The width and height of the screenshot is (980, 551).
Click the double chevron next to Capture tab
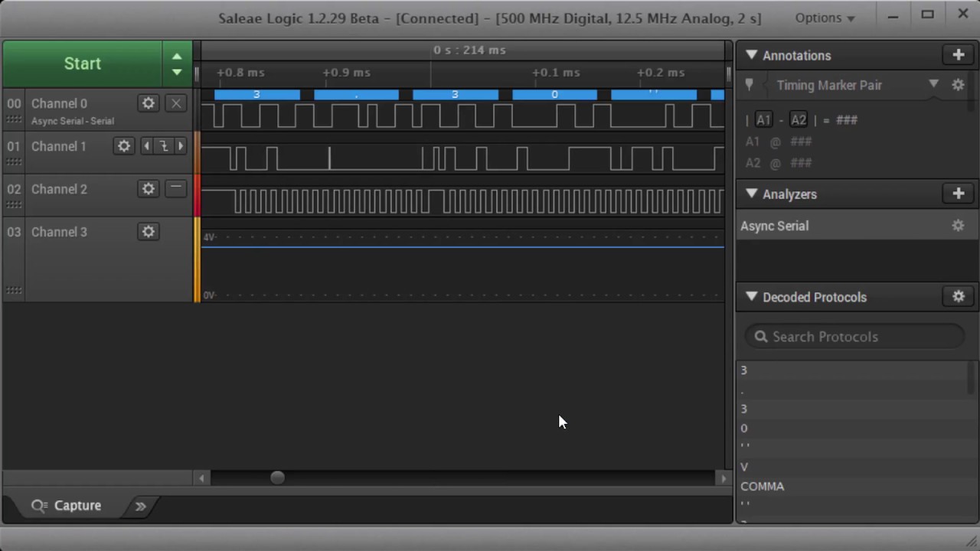click(x=141, y=506)
